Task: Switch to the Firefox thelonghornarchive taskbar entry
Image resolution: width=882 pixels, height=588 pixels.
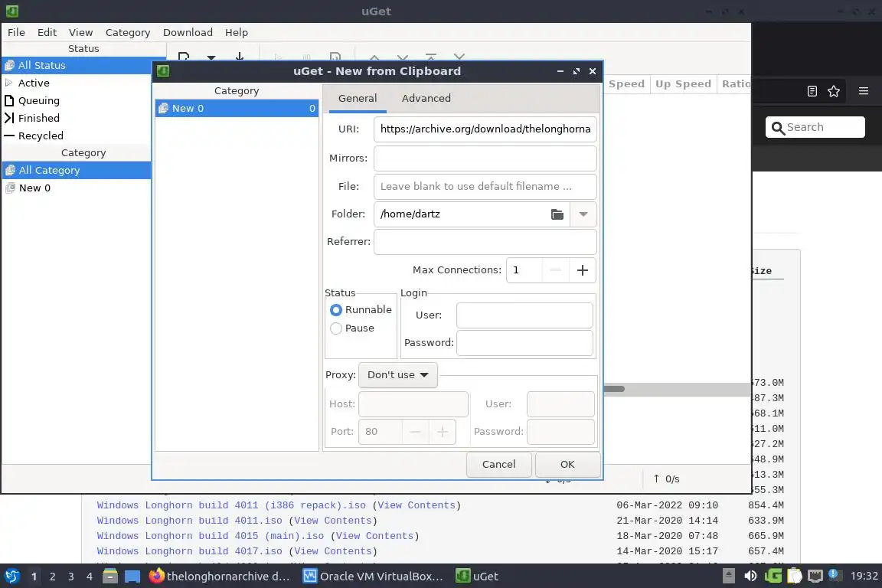Action: coord(220,577)
